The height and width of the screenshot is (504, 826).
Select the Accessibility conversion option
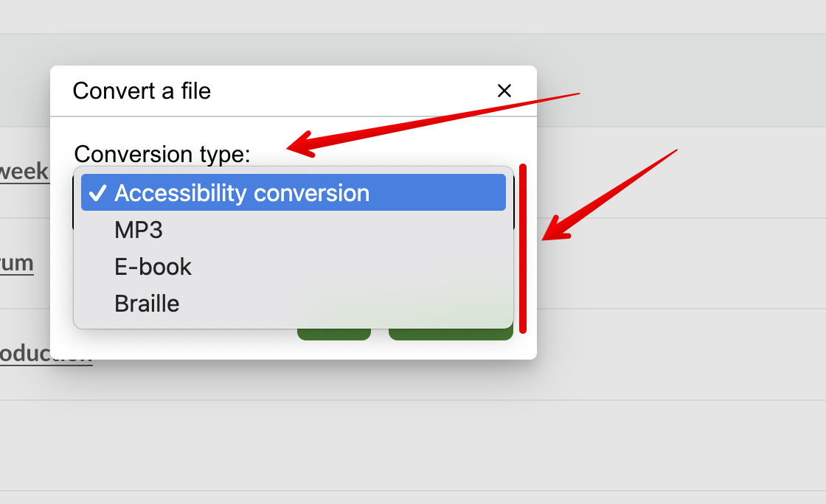coord(242,193)
